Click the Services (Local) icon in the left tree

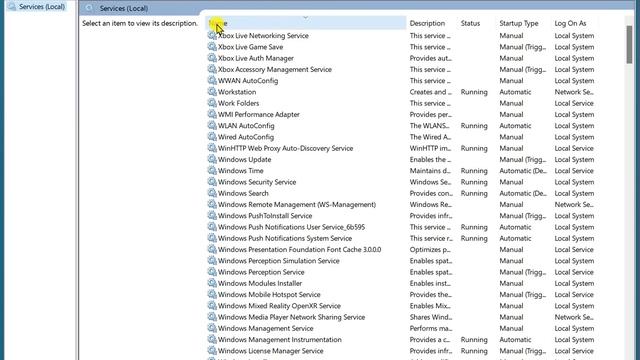pos(12,7)
